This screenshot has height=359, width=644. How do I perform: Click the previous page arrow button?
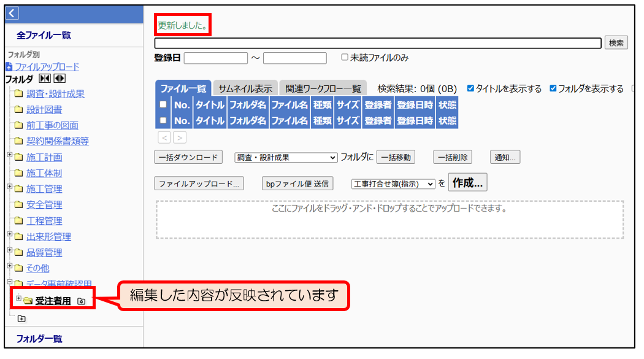click(x=164, y=137)
